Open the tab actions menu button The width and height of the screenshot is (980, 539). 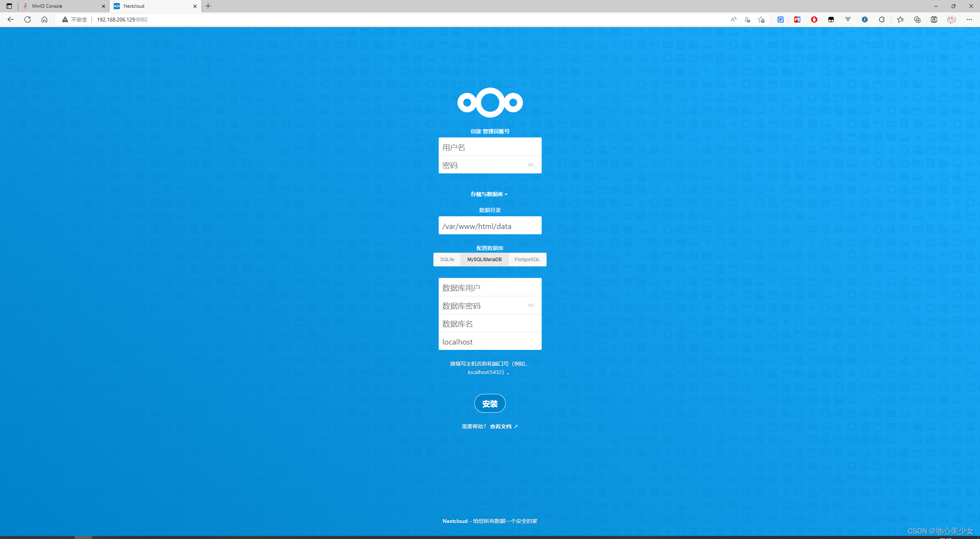(9, 6)
